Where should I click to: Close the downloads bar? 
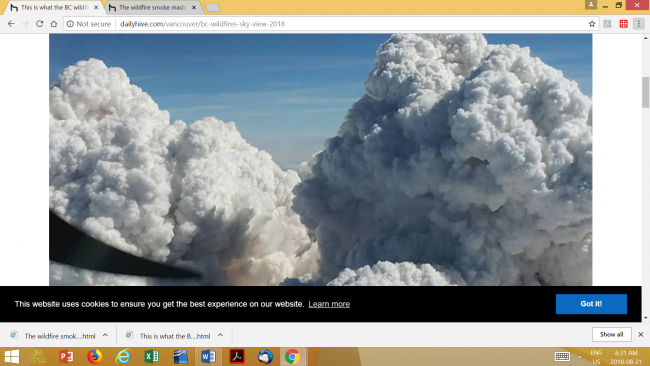click(x=640, y=334)
